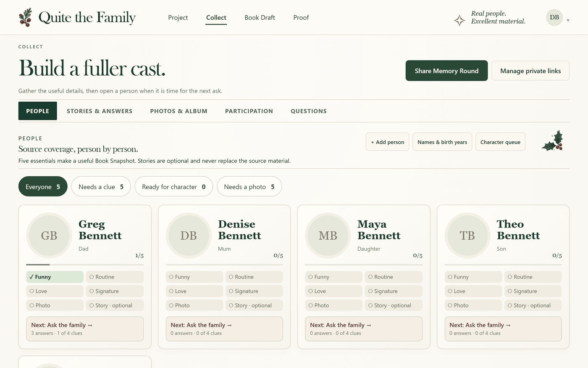Click Maya Bennett's MB avatar
Image resolution: width=588 pixels, height=368 pixels.
[328, 236]
